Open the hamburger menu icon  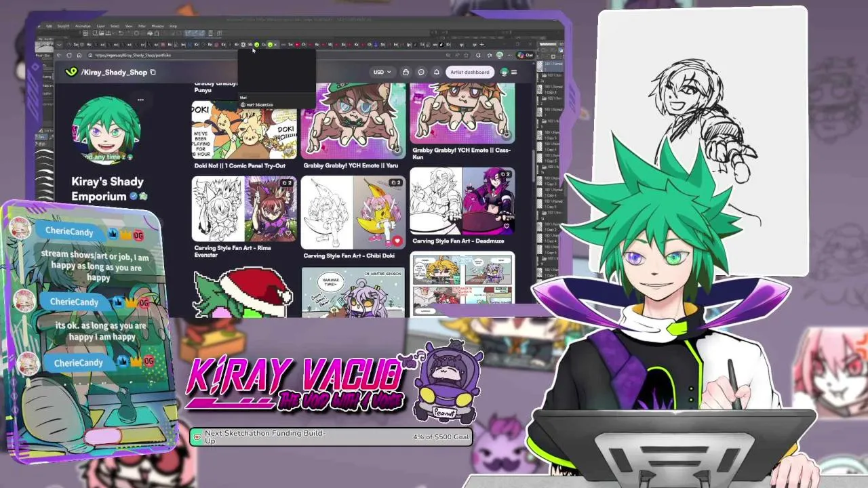coord(514,72)
